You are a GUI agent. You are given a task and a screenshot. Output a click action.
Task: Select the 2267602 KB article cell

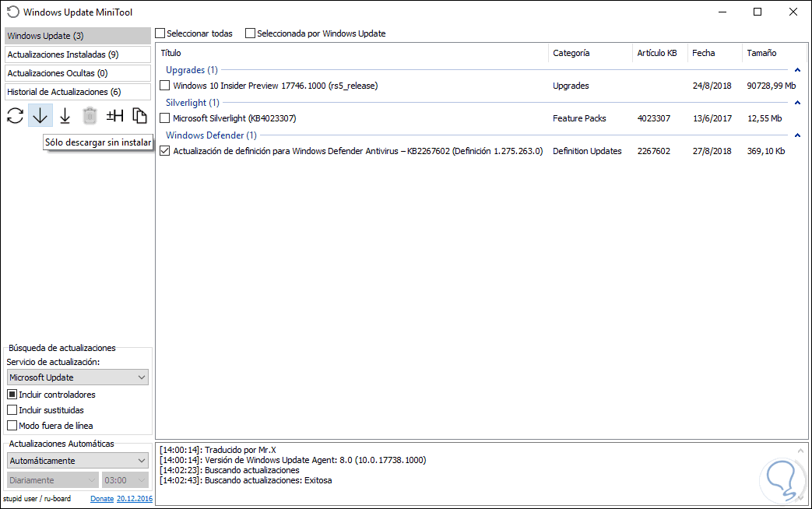point(653,151)
